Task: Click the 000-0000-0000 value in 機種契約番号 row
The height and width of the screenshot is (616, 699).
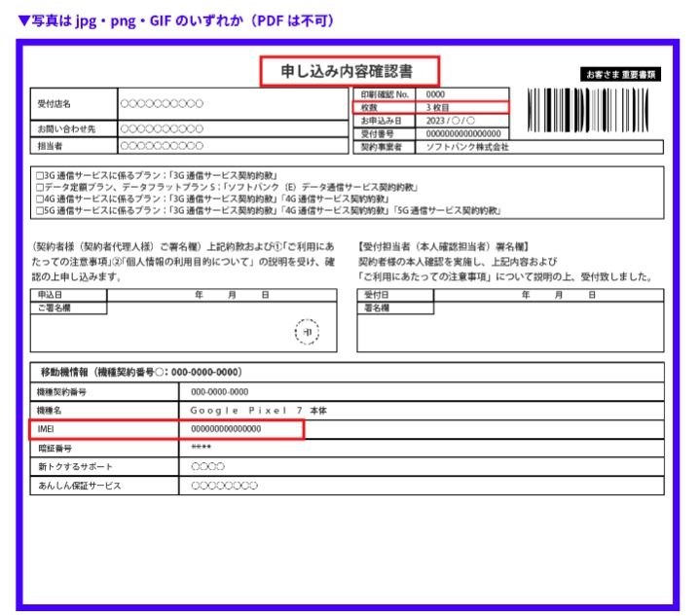Action: 220,392
